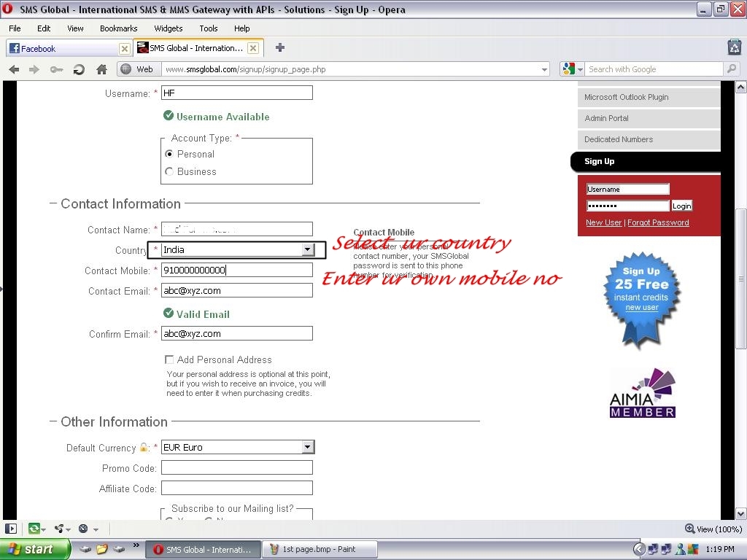Open the address bar history dropdown
The height and width of the screenshot is (560, 747).
coord(544,69)
